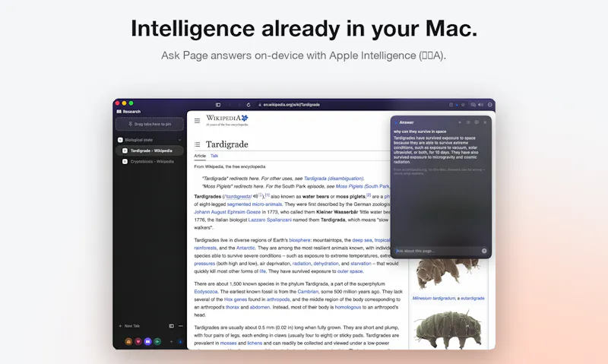608x364 pixels.
Task: Follow the homologous link
Action: [x=348, y=307]
